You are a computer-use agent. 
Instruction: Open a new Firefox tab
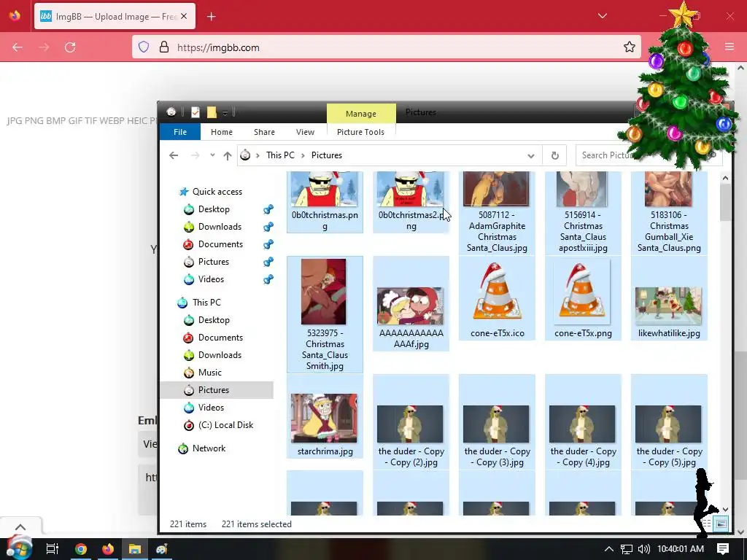(212, 17)
